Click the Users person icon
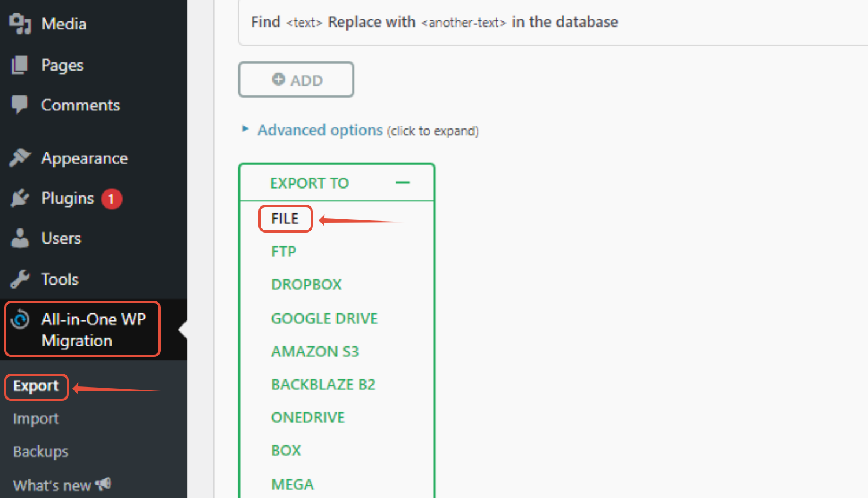The height and width of the screenshot is (498, 868). tap(20, 238)
